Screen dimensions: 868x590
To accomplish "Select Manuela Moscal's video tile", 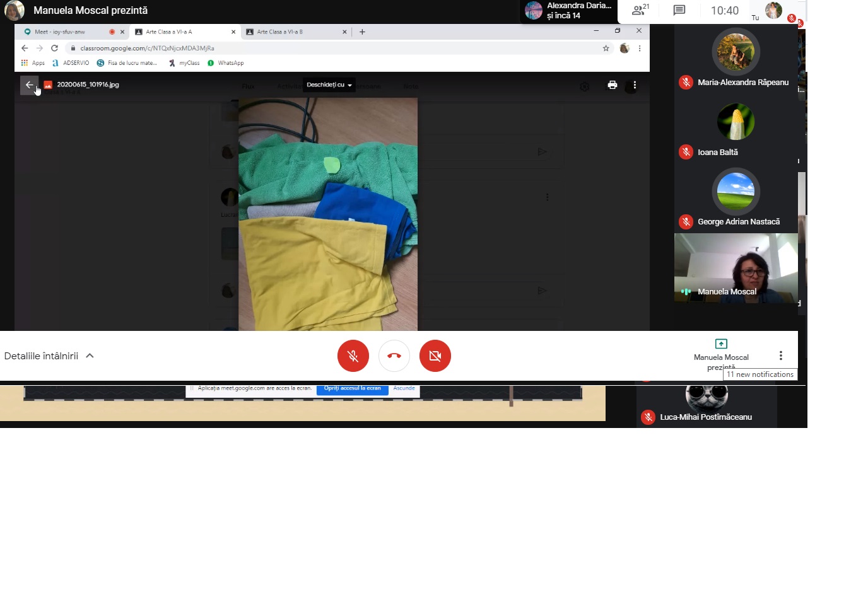I will point(736,268).
